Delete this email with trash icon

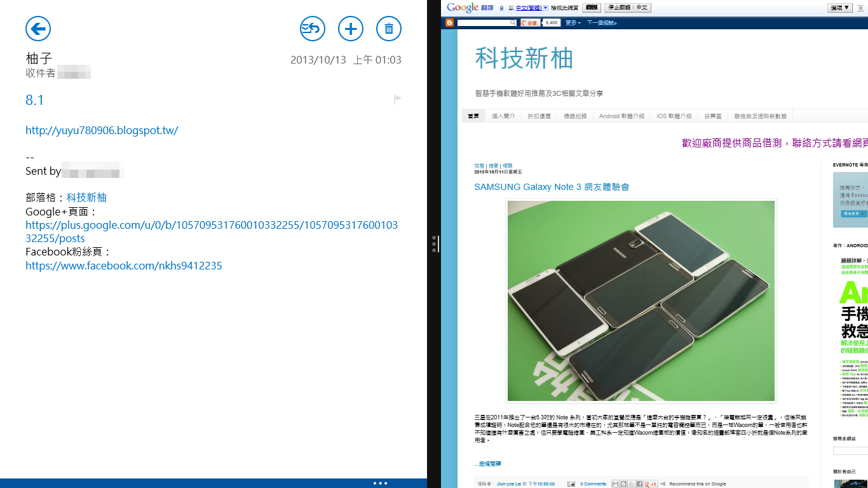tap(389, 29)
